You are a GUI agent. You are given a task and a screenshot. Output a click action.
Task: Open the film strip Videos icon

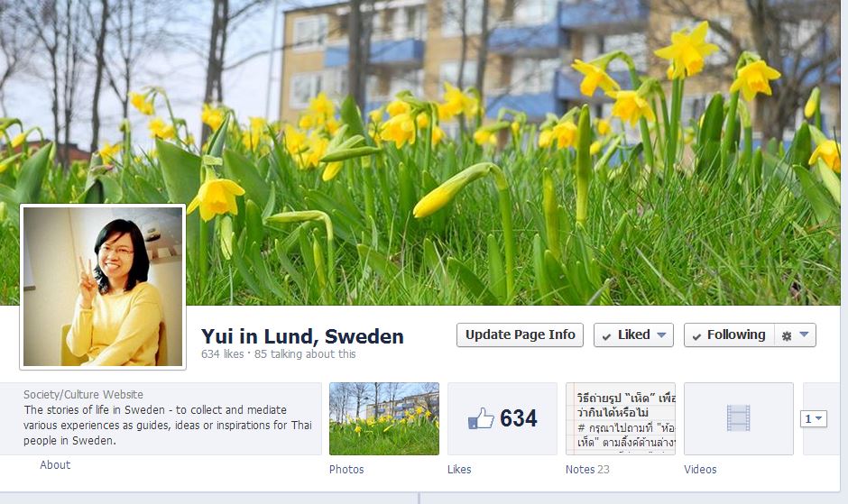[738, 418]
